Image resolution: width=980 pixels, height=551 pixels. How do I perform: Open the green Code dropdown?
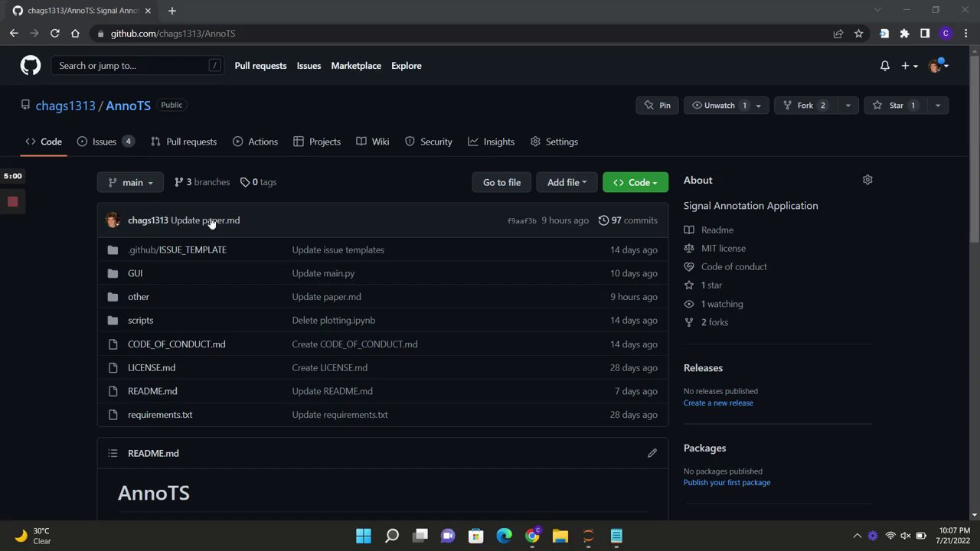click(x=635, y=182)
